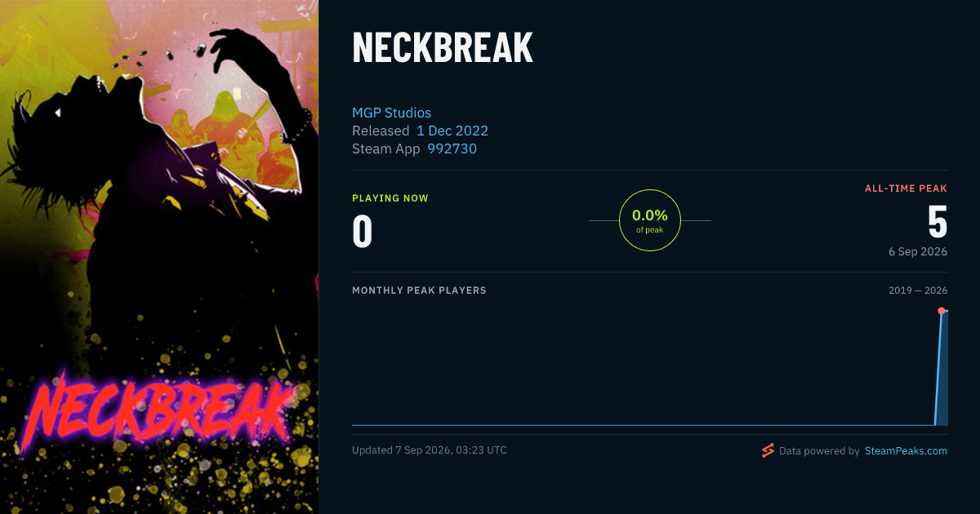This screenshot has width=980, height=514.
Task: Click the Monthly Peak Players label
Action: 419,290
